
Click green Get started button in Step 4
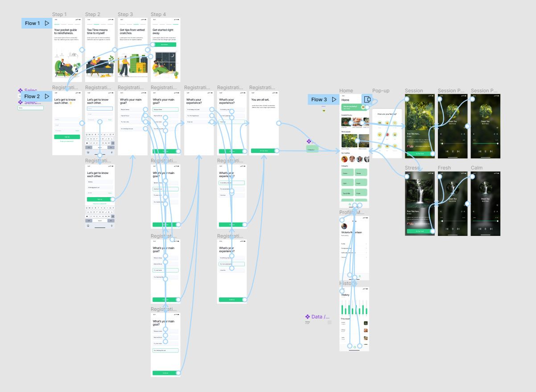[164, 45]
